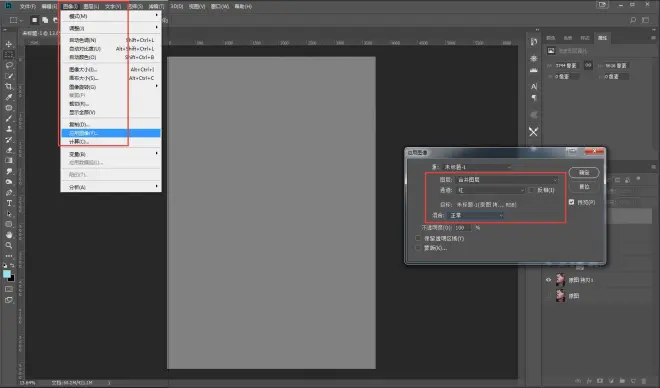Click the link width and height icon

pos(588,65)
